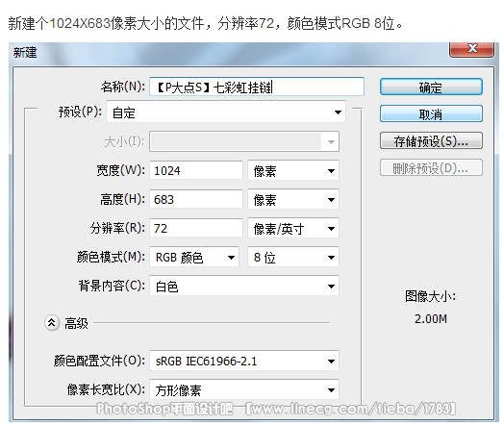Screen dimensions: 504x425
Task: Click the 分辨率(R): label
Action: (117, 228)
